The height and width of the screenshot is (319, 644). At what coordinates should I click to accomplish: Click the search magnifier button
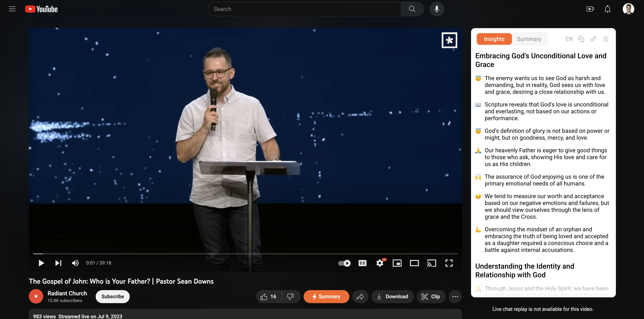click(412, 9)
